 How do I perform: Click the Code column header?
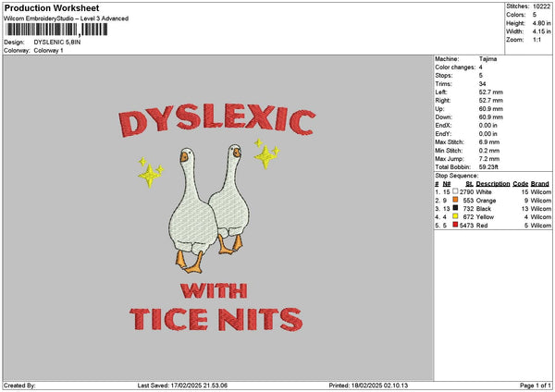click(x=521, y=183)
